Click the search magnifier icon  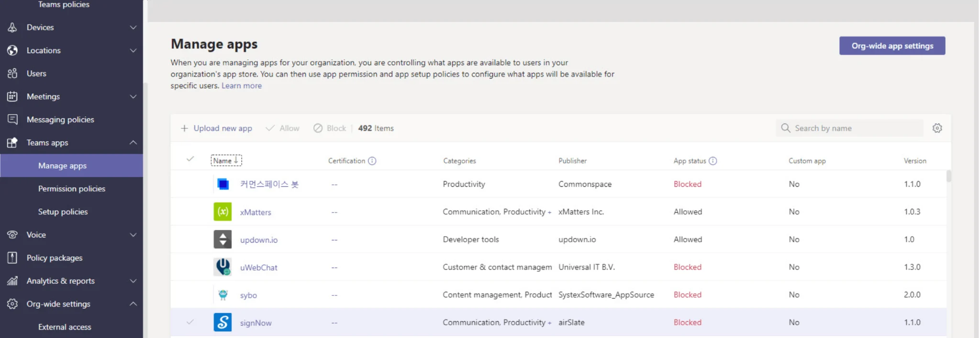[785, 128]
